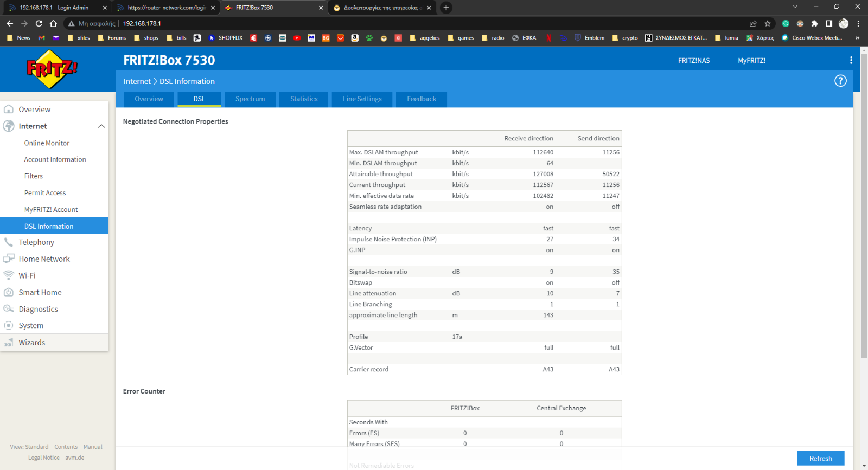Open the Emblem bookmark
The width and height of the screenshot is (868, 470).
point(589,38)
